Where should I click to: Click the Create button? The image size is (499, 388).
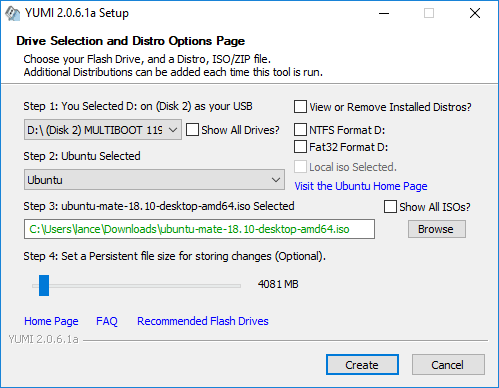[x=362, y=365]
